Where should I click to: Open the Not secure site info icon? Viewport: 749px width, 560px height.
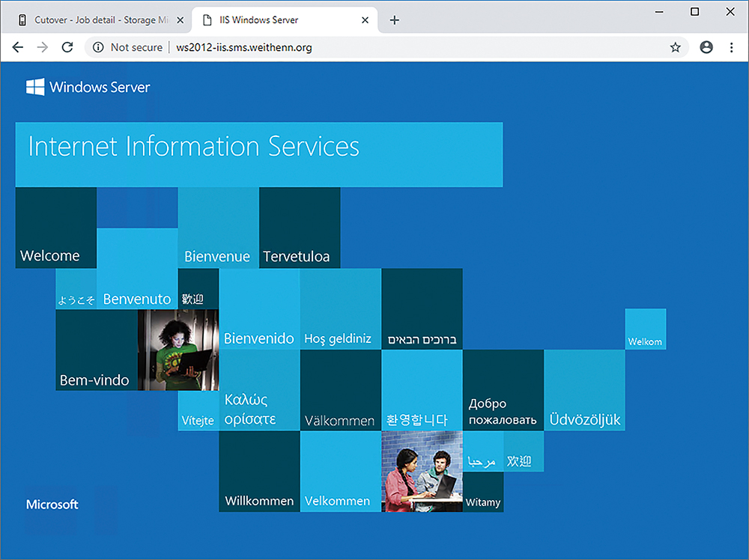coord(98,47)
